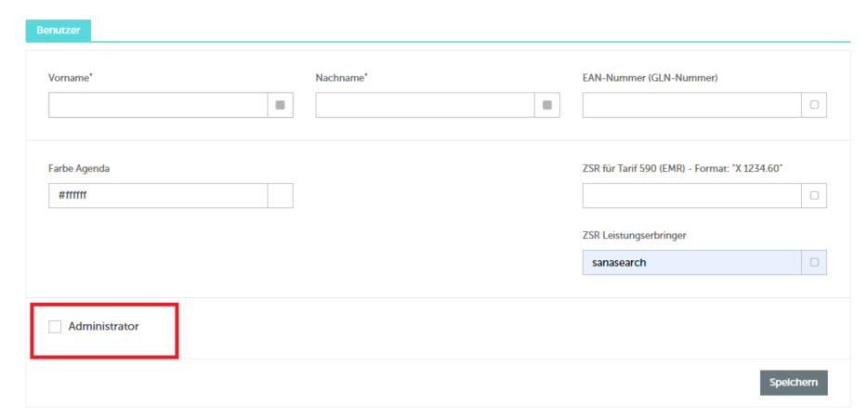
Task: Focus the Nachname input field
Action: pos(425,105)
